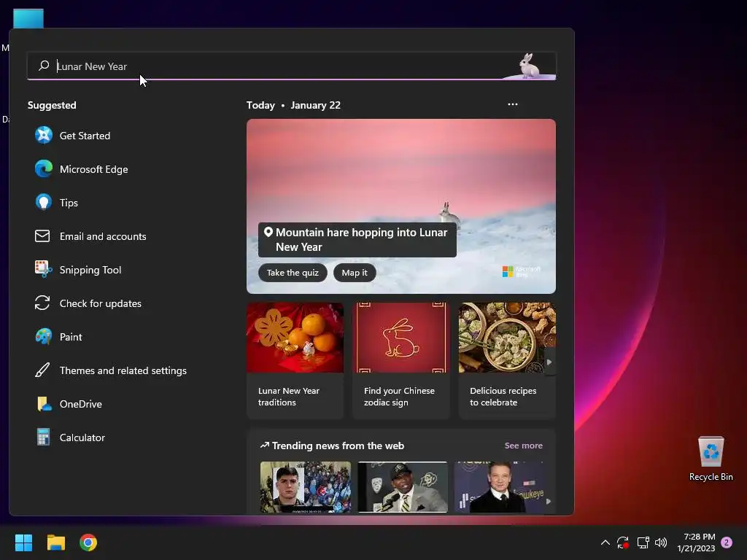Launch the OneDrive icon
The height and width of the screenshot is (560, 747).
point(44,404)
